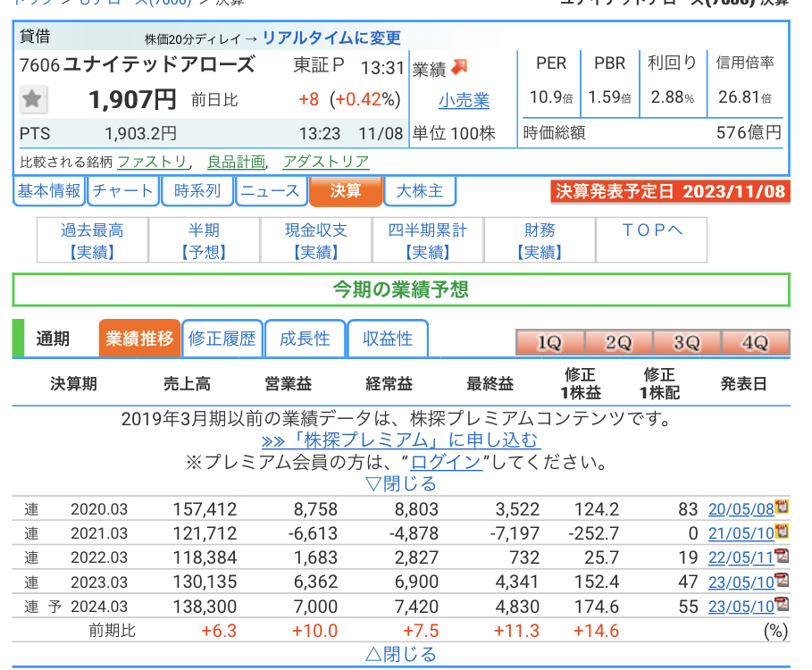Open compared stock 良品計画
The width and height of the screenshot is (812, 670).
236,162
